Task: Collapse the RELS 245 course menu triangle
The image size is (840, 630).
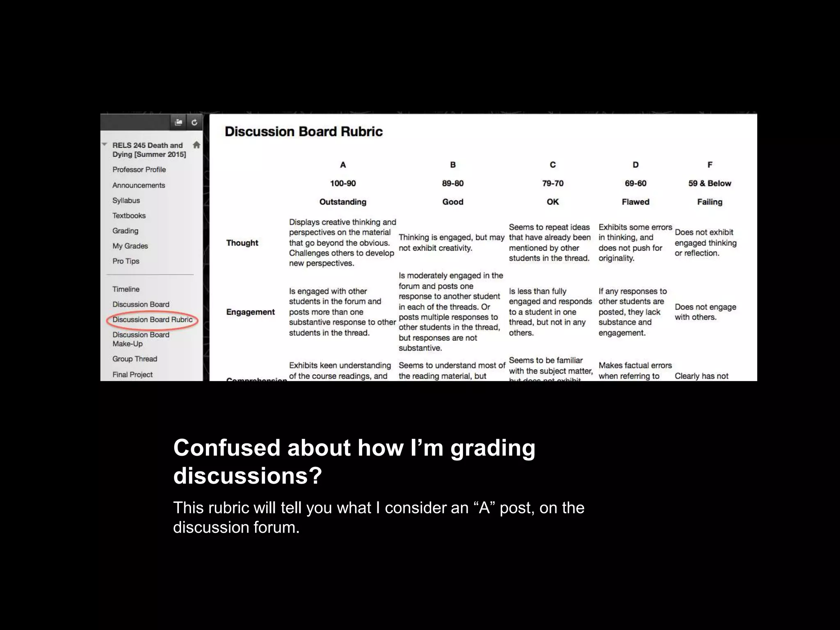Action: [x=105, y=144]
